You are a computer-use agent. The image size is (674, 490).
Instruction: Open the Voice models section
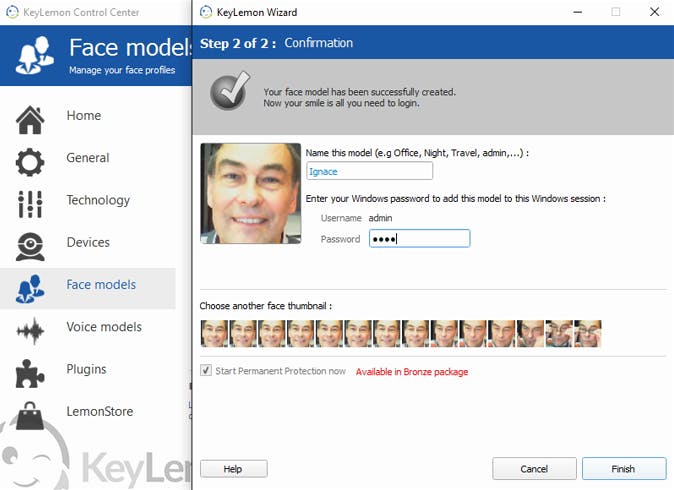pyautogui.click(x=104, y=327)
